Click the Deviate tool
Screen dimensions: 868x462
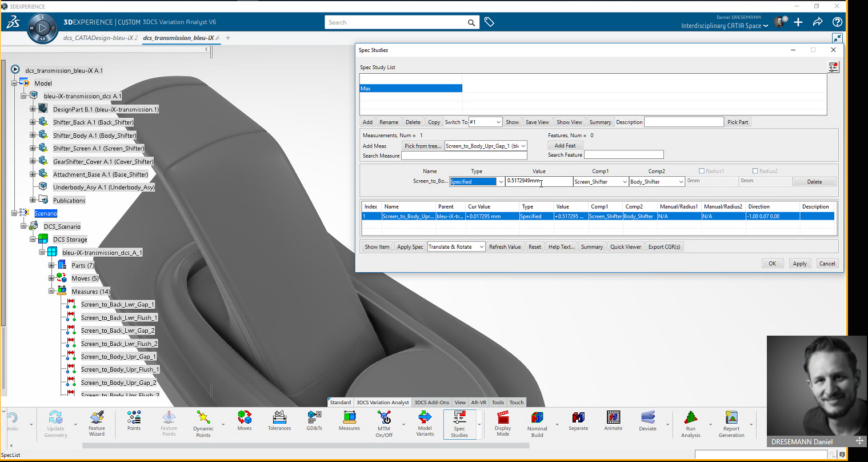click(648, 421)
